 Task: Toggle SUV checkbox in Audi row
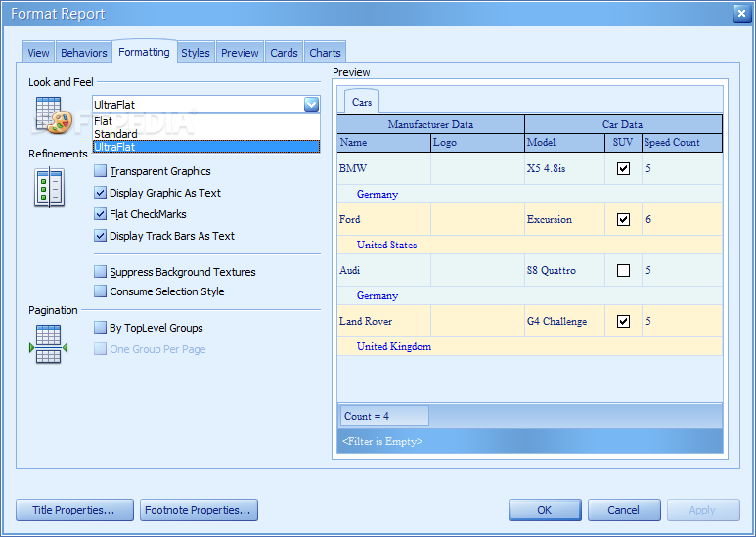coord(623,270)
